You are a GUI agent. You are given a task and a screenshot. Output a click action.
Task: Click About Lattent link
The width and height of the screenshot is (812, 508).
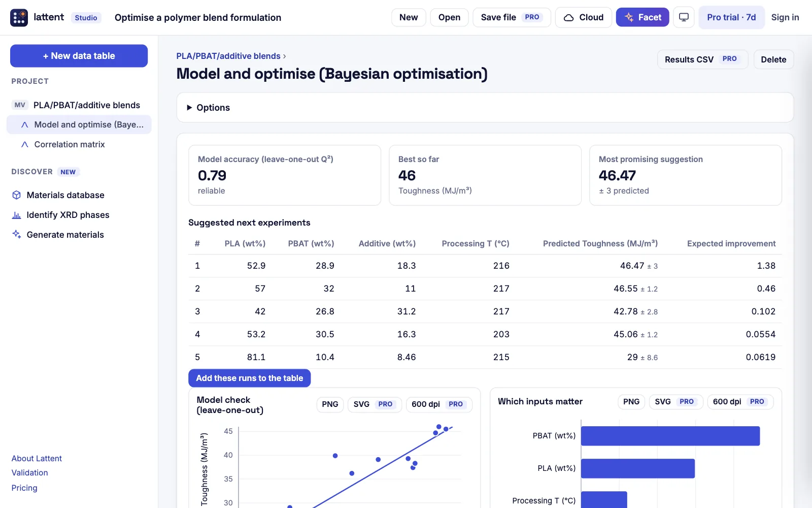click(x=37, y=458)
